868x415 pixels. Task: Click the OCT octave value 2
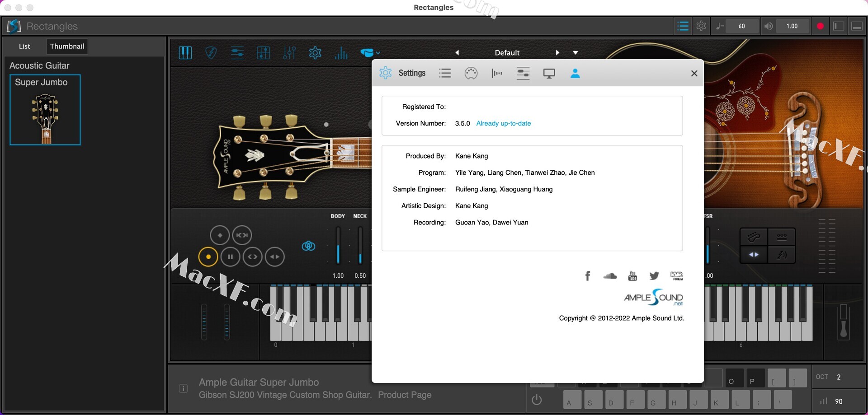coord(839,377)
